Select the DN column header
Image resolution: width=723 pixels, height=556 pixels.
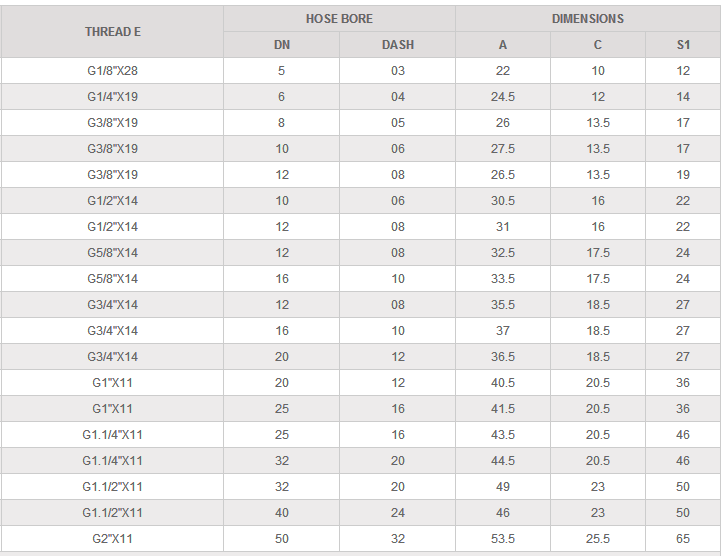[x=281, y=45]
